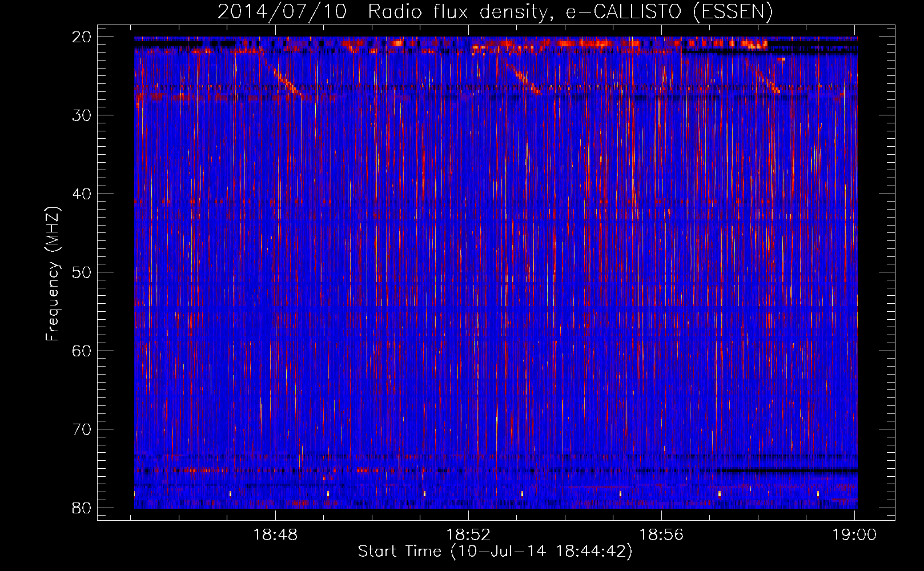Viewport: 924px width, 571px height.
Task: Click the plot title mentioning e-CALLISTO (ESSEN)
Action: (495, 11)
